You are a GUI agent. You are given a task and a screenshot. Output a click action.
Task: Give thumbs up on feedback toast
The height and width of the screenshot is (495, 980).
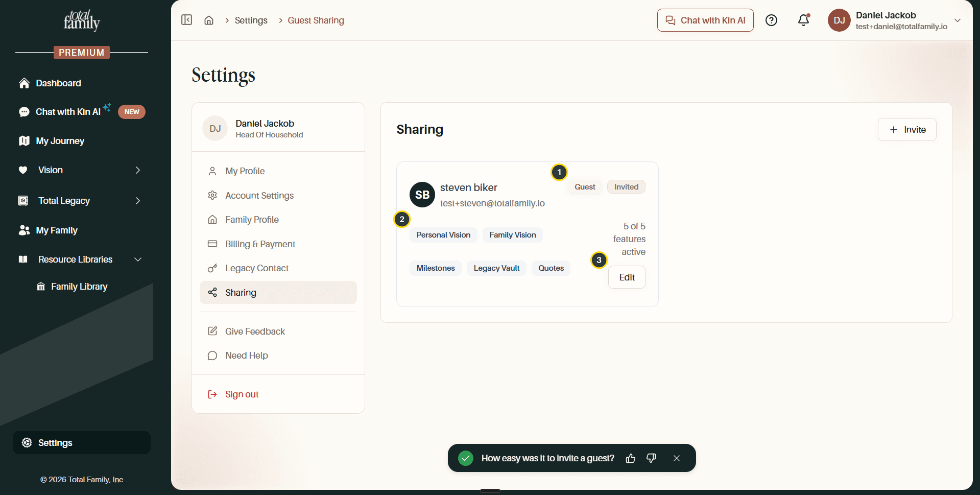click(631, 458)
